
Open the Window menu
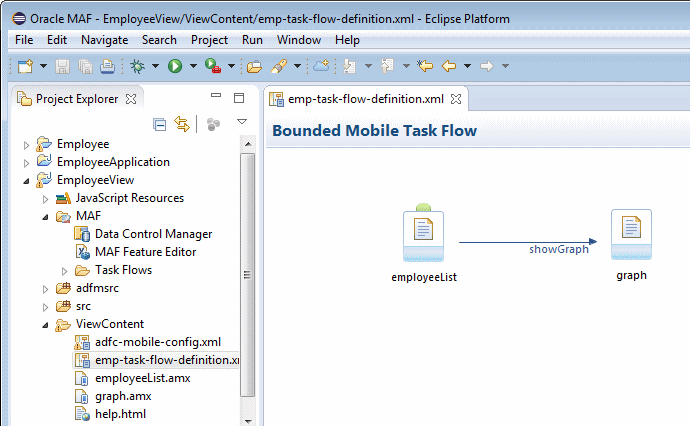pyautogui.click(x=299, y=40)
